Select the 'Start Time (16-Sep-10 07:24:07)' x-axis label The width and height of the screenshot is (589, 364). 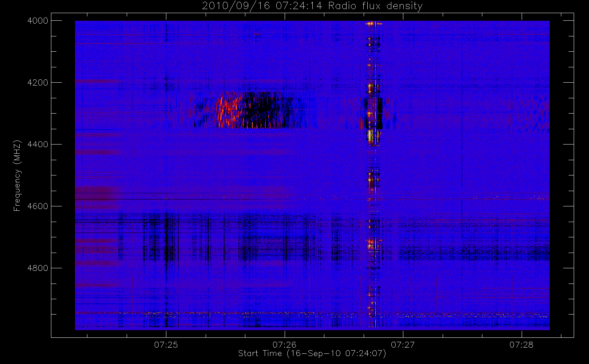coord(312,353)
